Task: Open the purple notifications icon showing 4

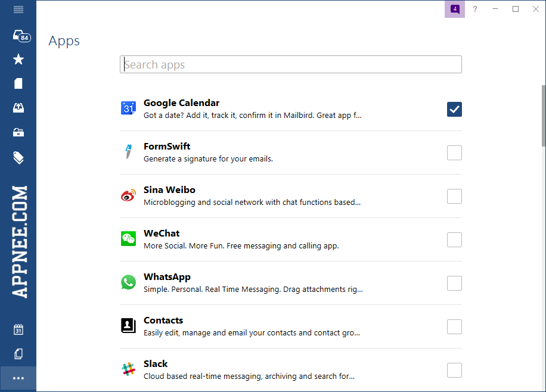Action: click(x=455, y=9)
